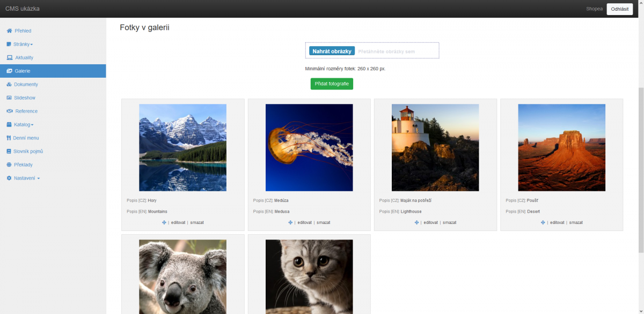Click the book icon beside Stránky
Viewport: 644px width, 314px height.
pyautogui.click(x=9, y=44)
